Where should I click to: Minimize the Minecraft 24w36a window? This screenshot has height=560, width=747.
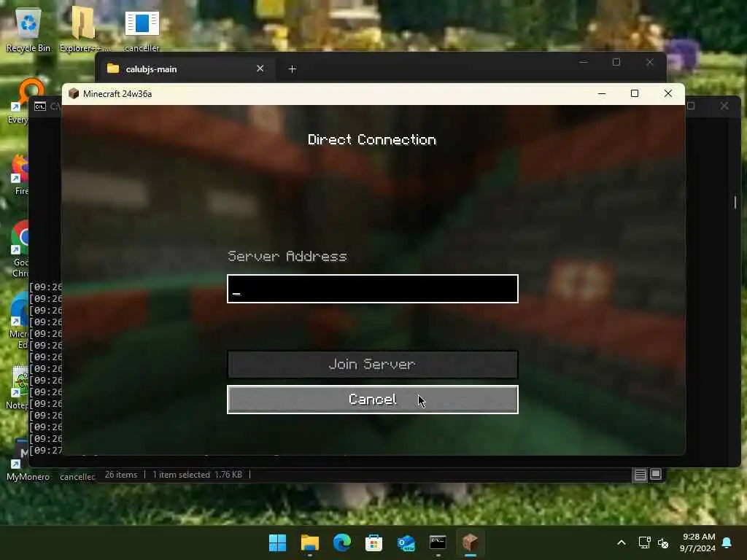[x=602, y=94]
